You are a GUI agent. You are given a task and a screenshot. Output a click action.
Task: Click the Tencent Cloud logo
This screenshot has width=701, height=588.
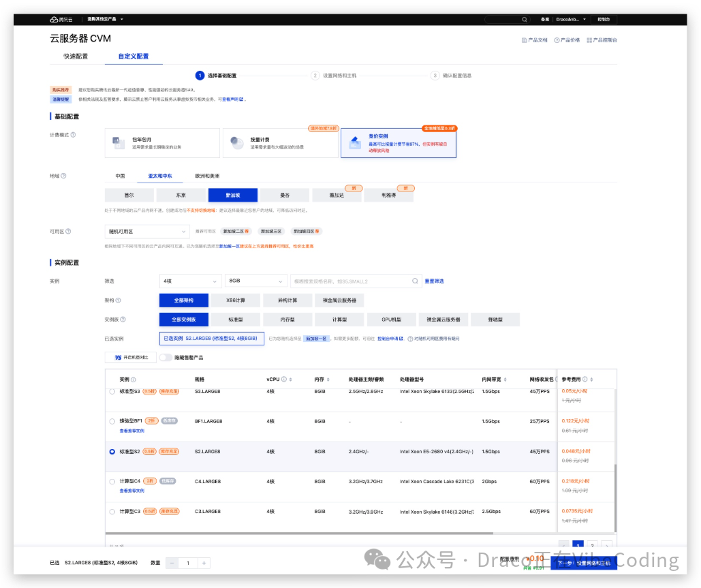pyautogui.click(x=59, y=20)
